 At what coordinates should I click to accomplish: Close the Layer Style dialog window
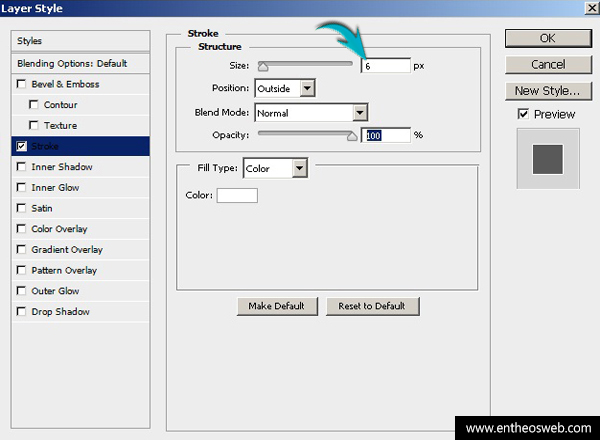tap(587, 9)
